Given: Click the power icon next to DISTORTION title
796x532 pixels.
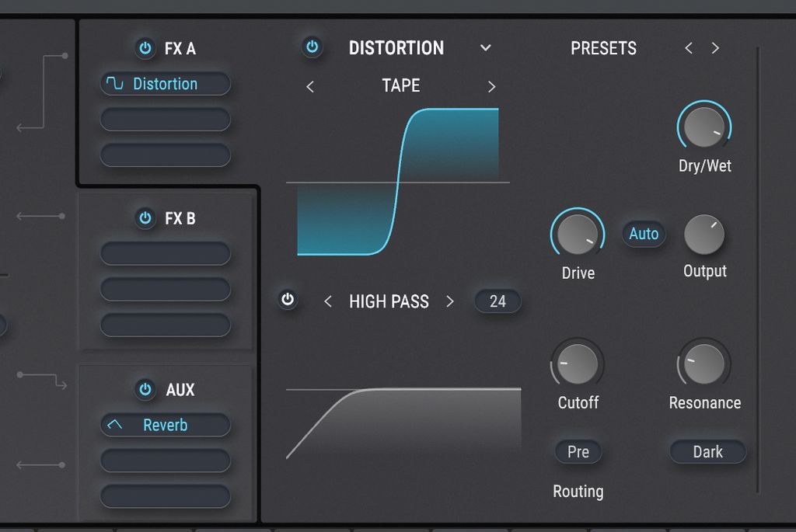Looking at the screenshot, I should point(312,47).
